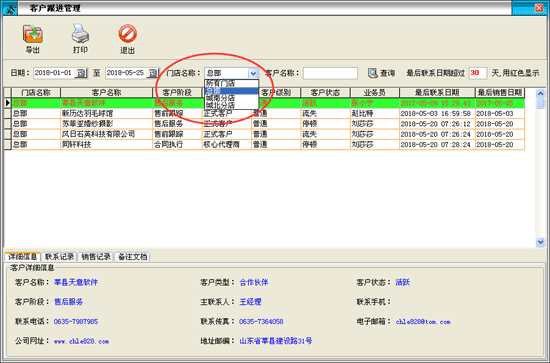Viewport: 550px width, 363px height.
Task: Click the table scrollbar up arrow
Action: pos(540,93)
